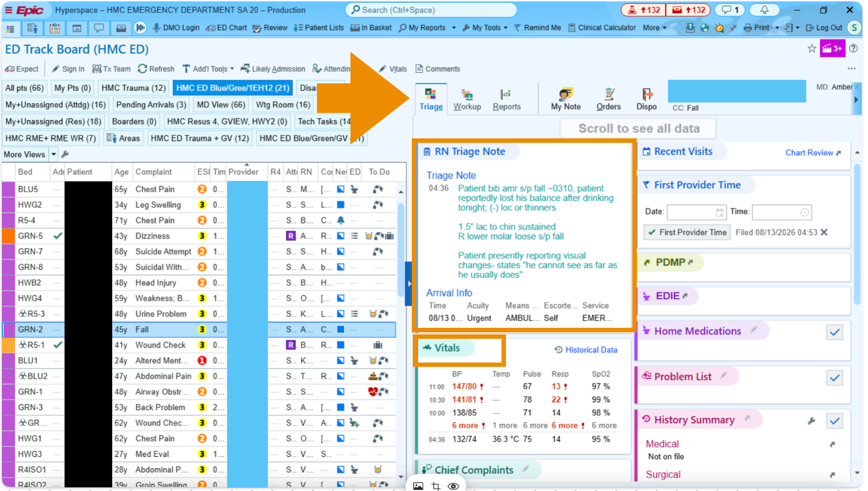The image size is (868, 491).
Task: Click the Clinical Calculator button
Action: pyautogui.click(x=602, y=28)
